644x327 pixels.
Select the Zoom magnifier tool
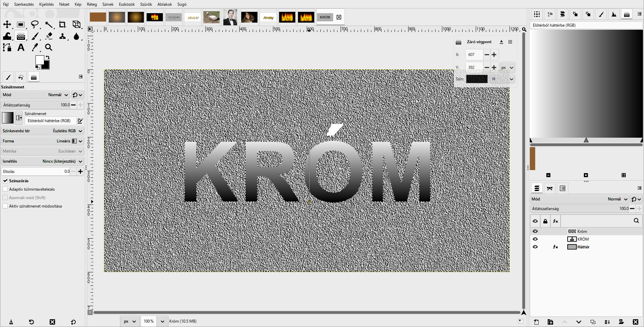49,48
